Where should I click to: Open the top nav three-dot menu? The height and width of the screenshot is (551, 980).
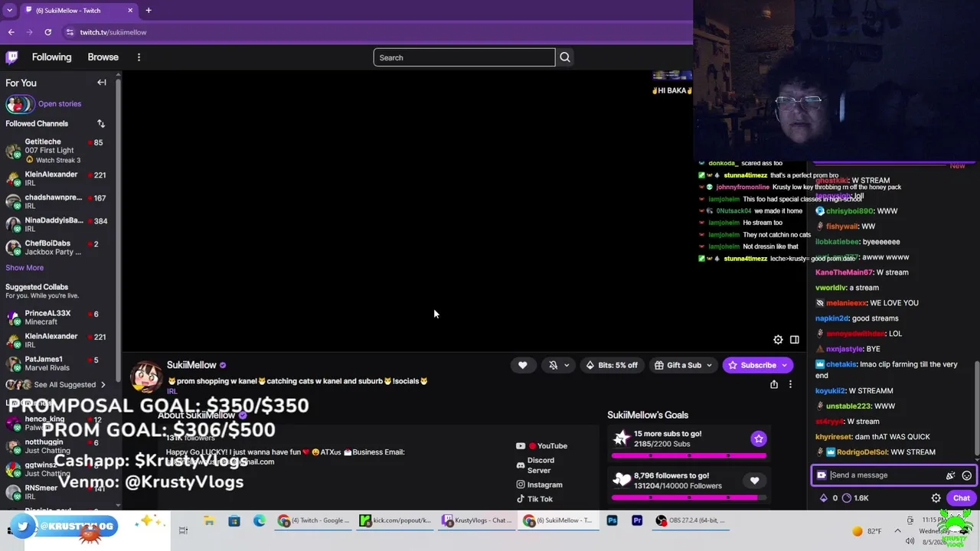tap(139, 57)
